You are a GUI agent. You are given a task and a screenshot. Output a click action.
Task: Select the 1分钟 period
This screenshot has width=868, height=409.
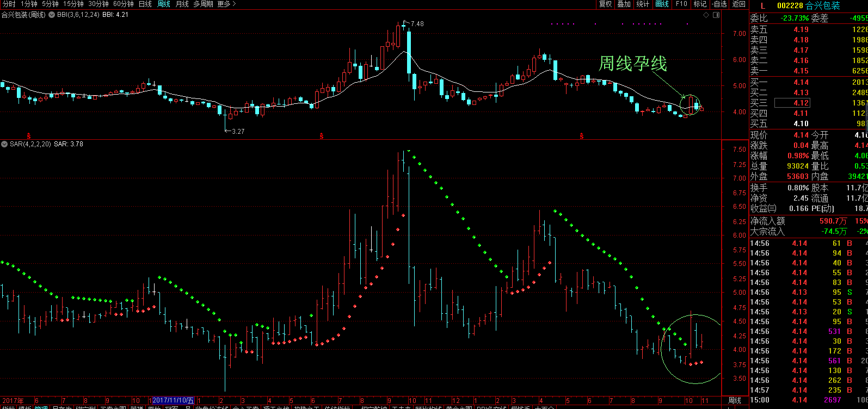(29, 4)
